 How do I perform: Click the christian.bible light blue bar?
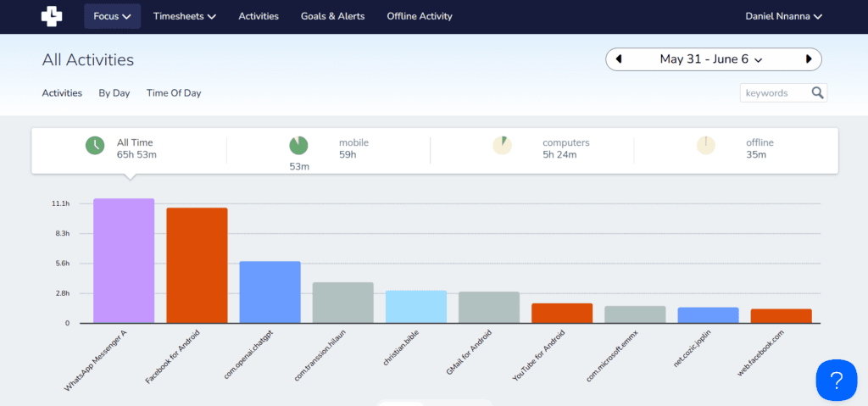pos(416,307)
